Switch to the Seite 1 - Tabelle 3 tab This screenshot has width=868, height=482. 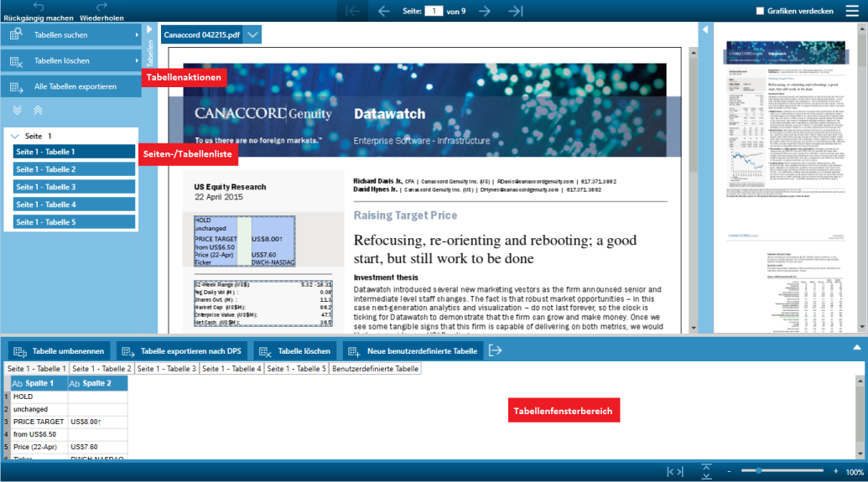tap(166, 368)
